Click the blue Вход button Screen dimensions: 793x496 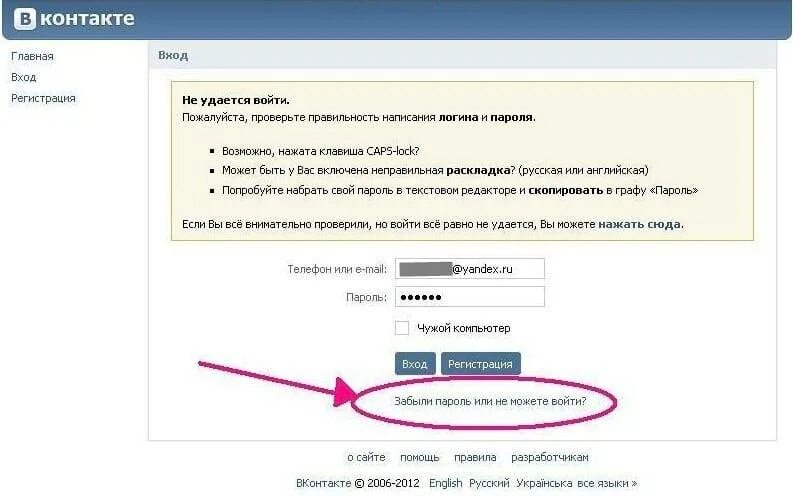pos(415,364)
